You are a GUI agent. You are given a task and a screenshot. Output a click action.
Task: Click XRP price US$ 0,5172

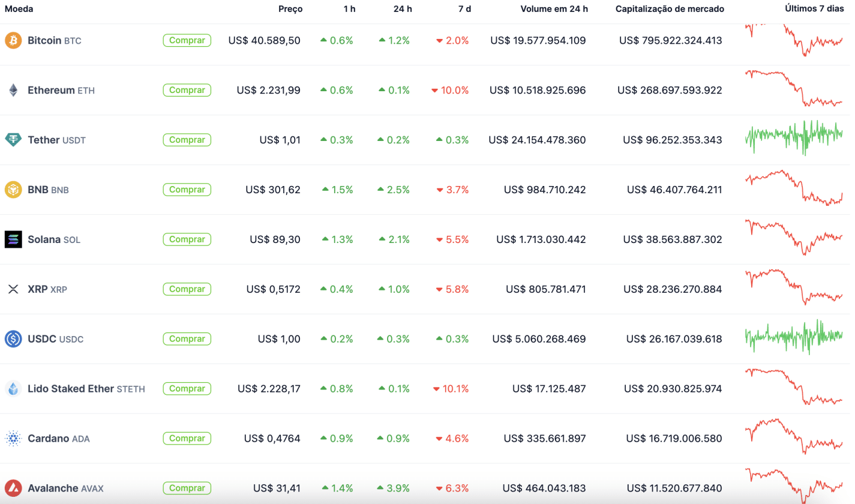273,289
